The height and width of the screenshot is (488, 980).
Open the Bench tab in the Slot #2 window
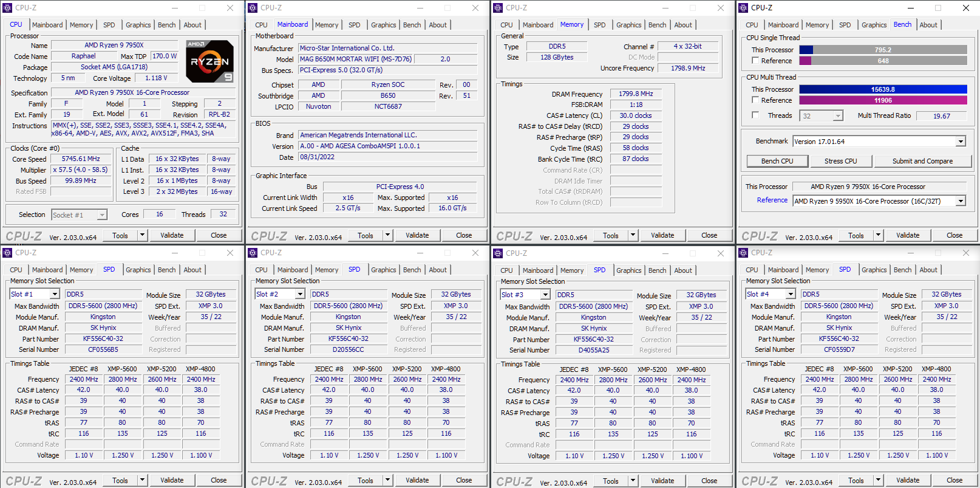pyautogui.click(x=412, y=270)
